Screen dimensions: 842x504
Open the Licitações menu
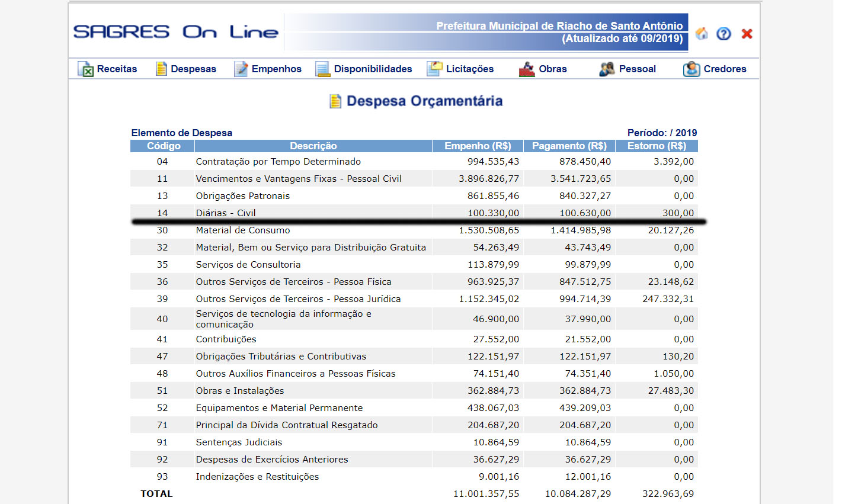point(469,69)
